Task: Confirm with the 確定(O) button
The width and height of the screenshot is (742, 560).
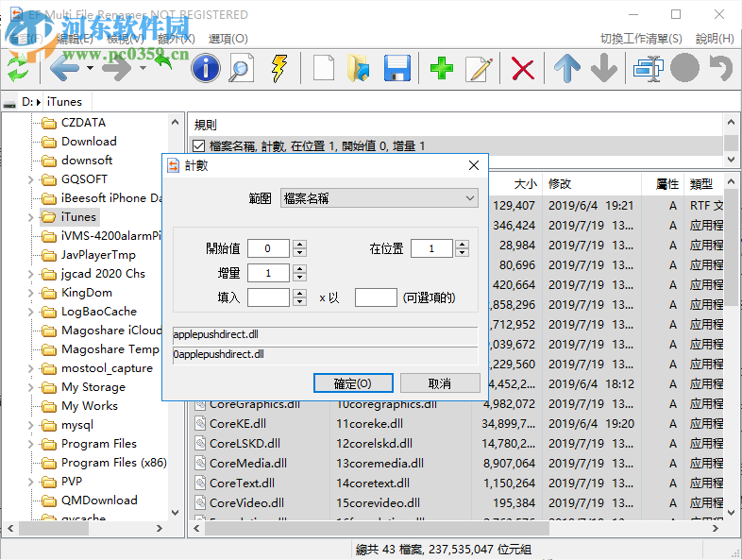Action: click(x=353, y=383)
